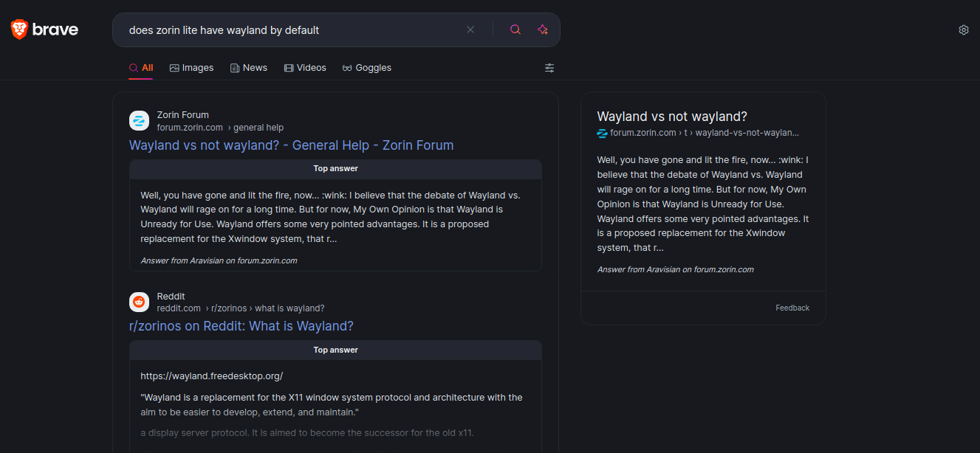980x453 pixels.
Task: Click '› general help' breadcrumb text
Action: (256, 128)
